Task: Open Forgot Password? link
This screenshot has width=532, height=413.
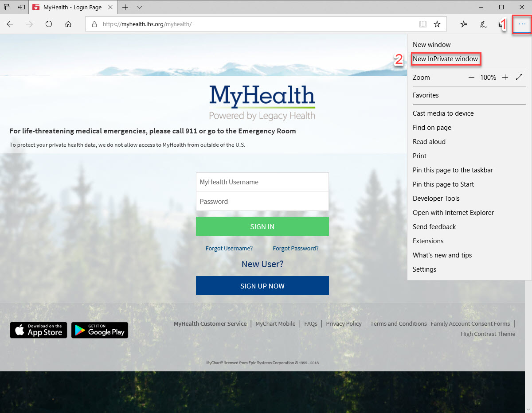Action: 296,248
